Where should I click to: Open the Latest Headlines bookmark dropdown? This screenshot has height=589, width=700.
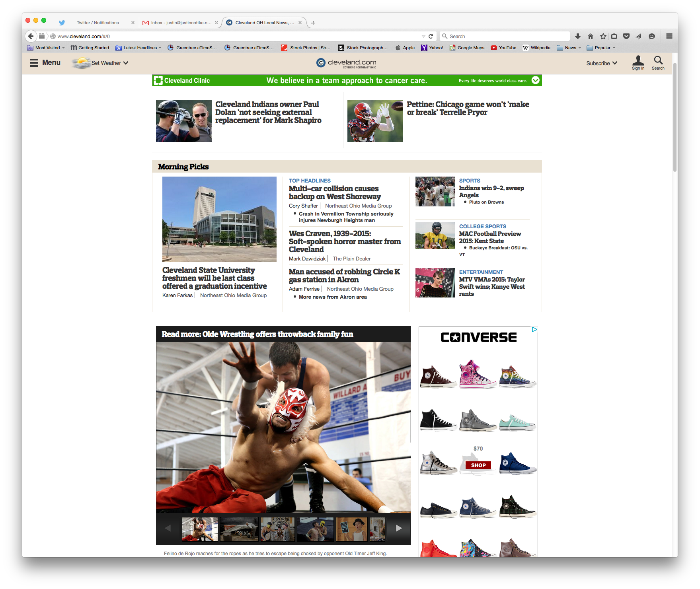pyautogui.click(x=138, y=48)
